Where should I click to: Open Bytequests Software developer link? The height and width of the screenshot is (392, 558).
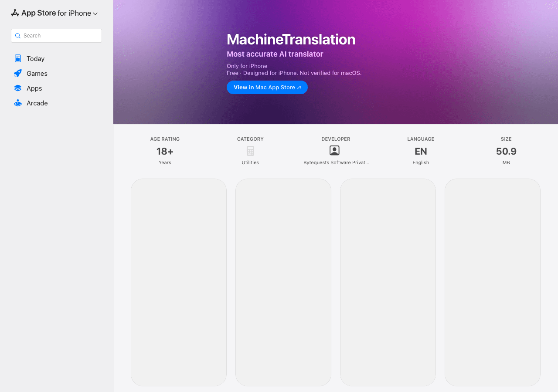tap(336, 162)
